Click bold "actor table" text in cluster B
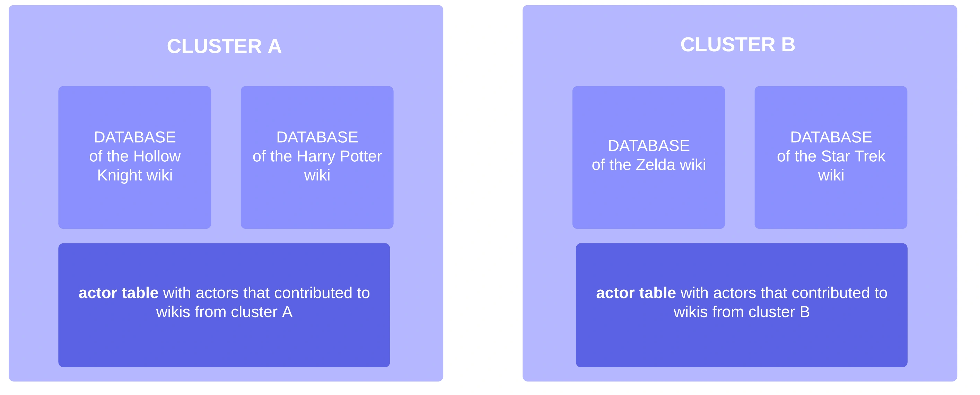 [x=636, y=293]
